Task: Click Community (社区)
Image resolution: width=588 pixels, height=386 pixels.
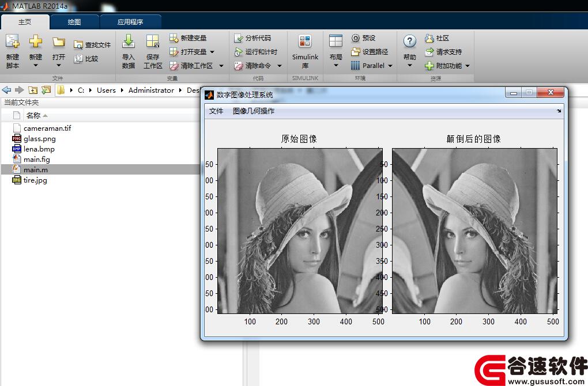Action: click(x=437, y=38)
